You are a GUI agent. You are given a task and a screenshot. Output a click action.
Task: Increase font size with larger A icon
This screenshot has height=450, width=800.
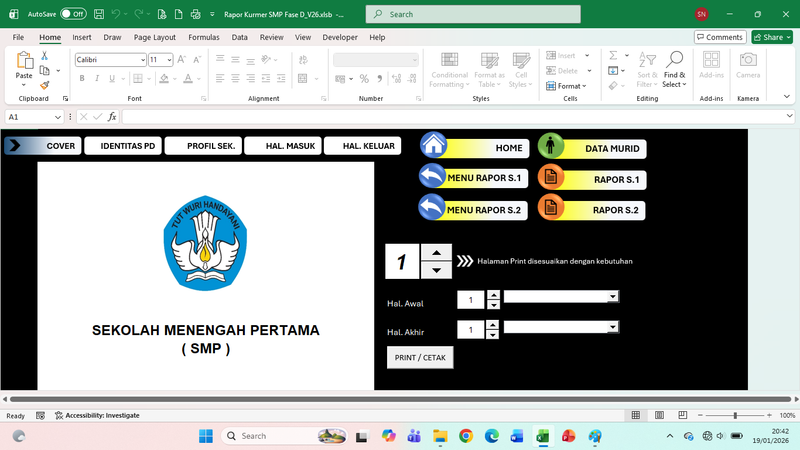pos(182,60)
